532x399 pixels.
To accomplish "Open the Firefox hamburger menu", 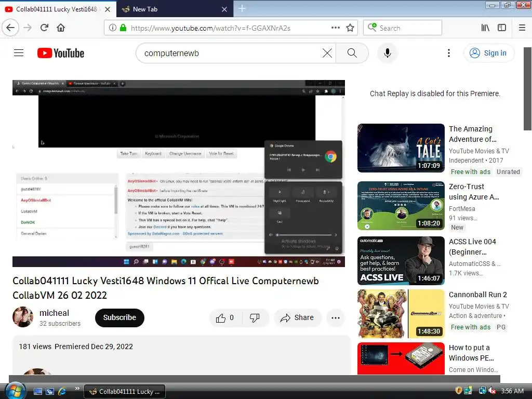I will tap(522, 28).
